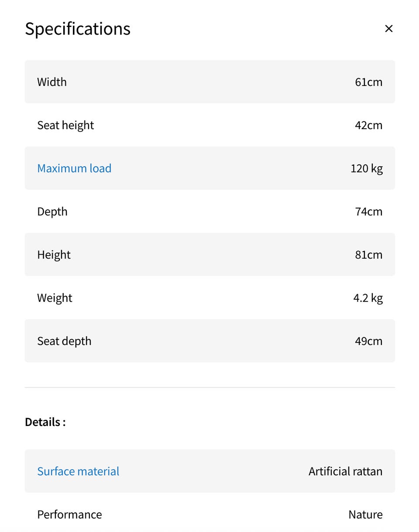Screen dimensions: 419x532
Task: Select the Performance label
Action: click(x=69, y=515)
